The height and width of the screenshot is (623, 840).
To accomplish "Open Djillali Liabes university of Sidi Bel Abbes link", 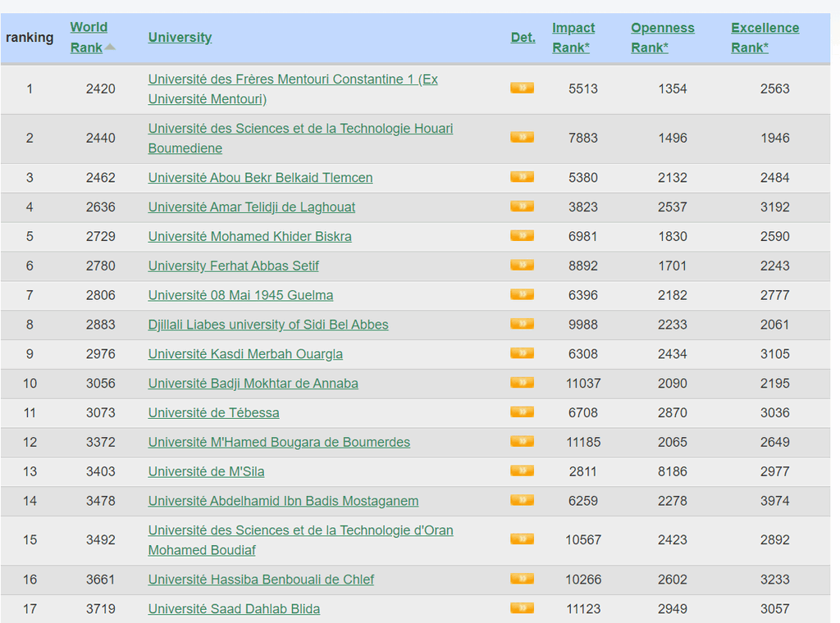I will coord(268,325).
